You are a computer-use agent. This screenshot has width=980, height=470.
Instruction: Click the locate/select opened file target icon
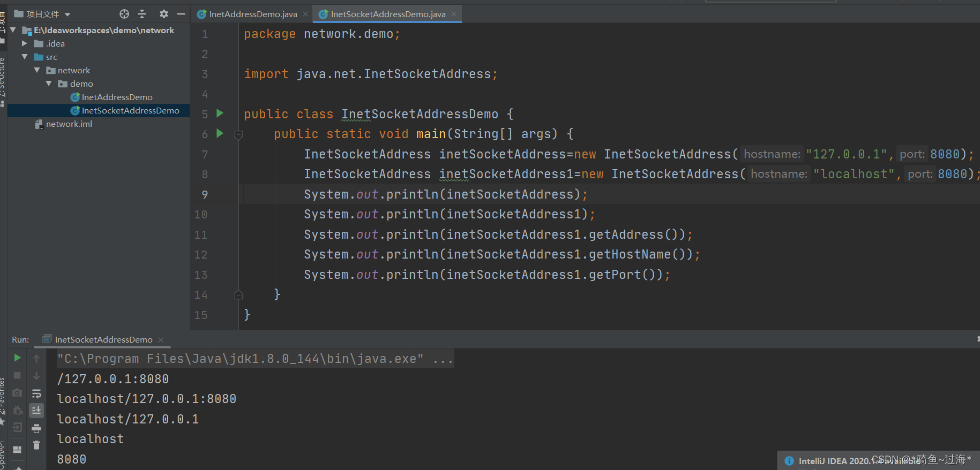click(x=124, y=14)
